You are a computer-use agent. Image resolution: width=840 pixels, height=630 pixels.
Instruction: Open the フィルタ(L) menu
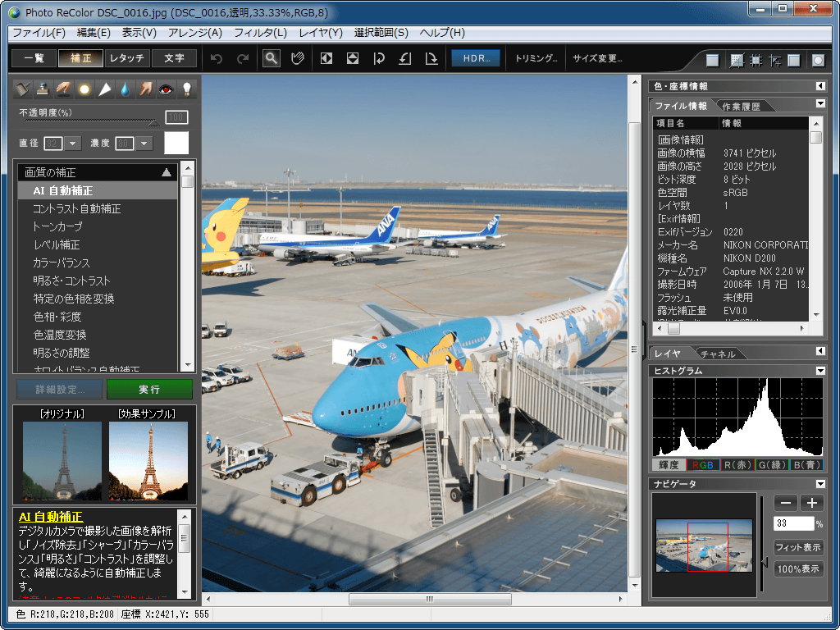pos(260,33)
